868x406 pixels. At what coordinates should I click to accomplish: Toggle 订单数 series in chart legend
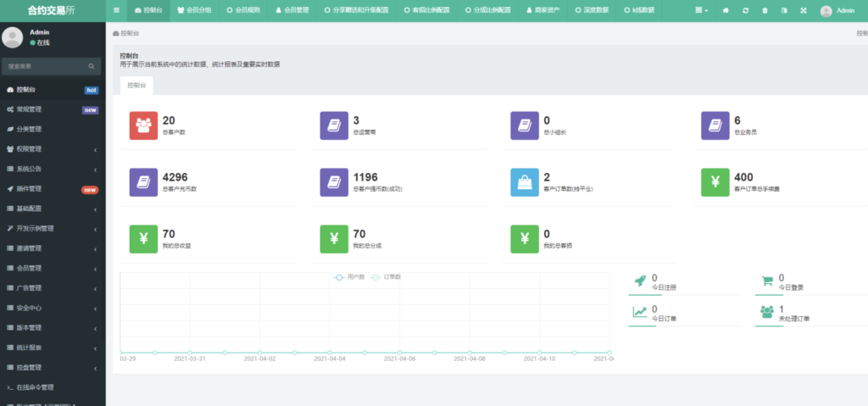(387, 277)
